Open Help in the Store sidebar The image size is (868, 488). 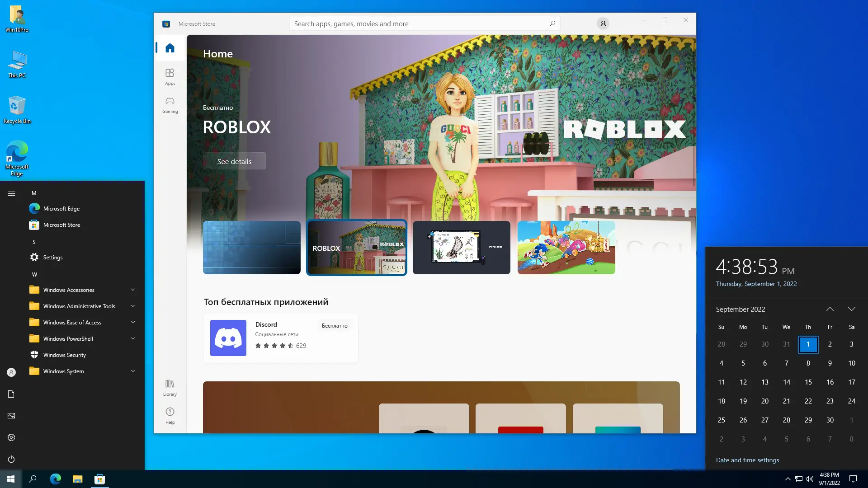(170, 415)
